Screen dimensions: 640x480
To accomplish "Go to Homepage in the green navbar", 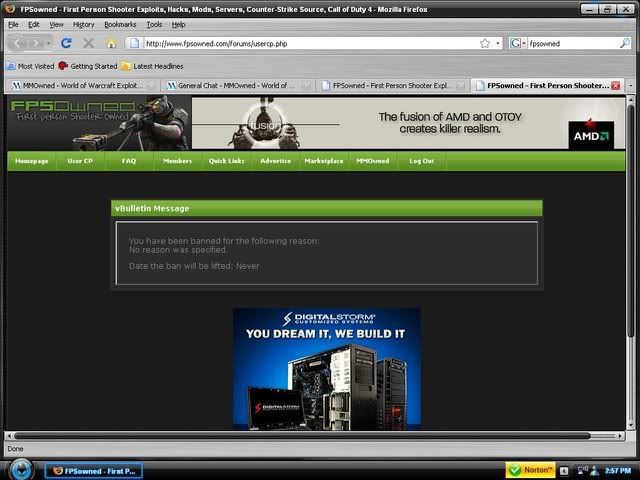I will 31,161.
